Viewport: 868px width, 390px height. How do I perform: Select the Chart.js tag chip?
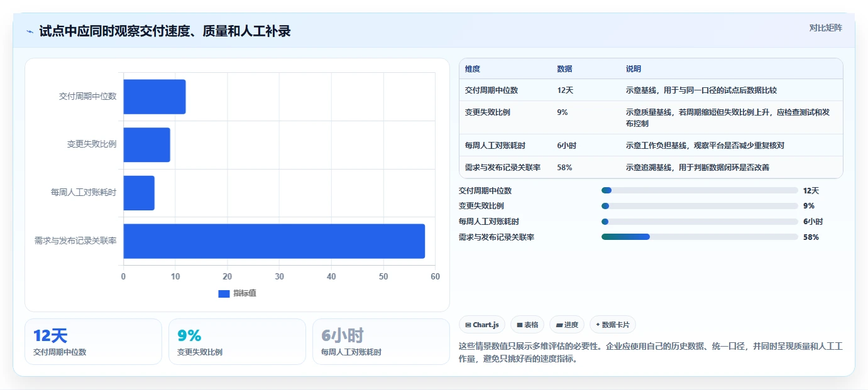point(482,325)
